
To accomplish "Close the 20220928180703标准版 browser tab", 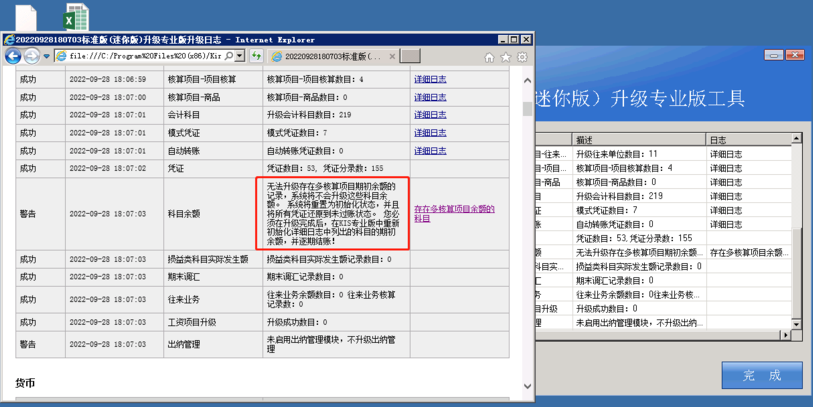I will click(x=391, y=57).
